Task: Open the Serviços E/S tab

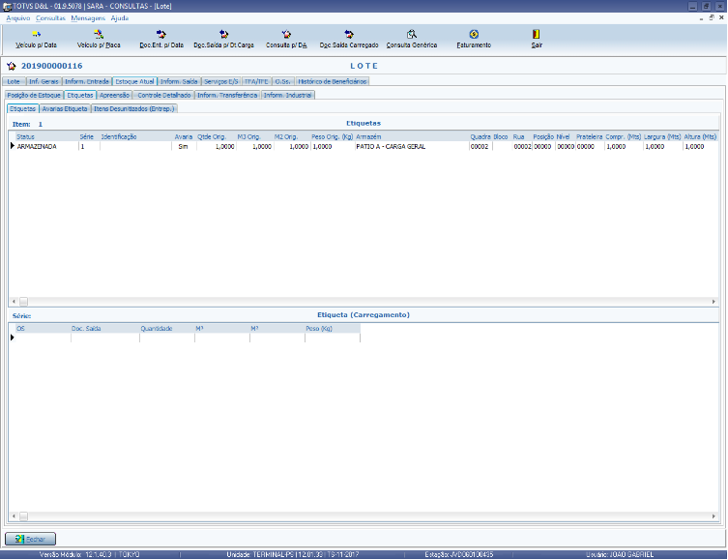Action: tap(221, 81)
